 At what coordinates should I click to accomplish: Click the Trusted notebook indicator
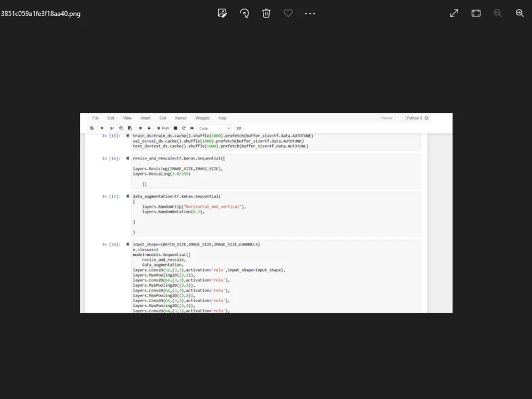(x=386, y=118)
